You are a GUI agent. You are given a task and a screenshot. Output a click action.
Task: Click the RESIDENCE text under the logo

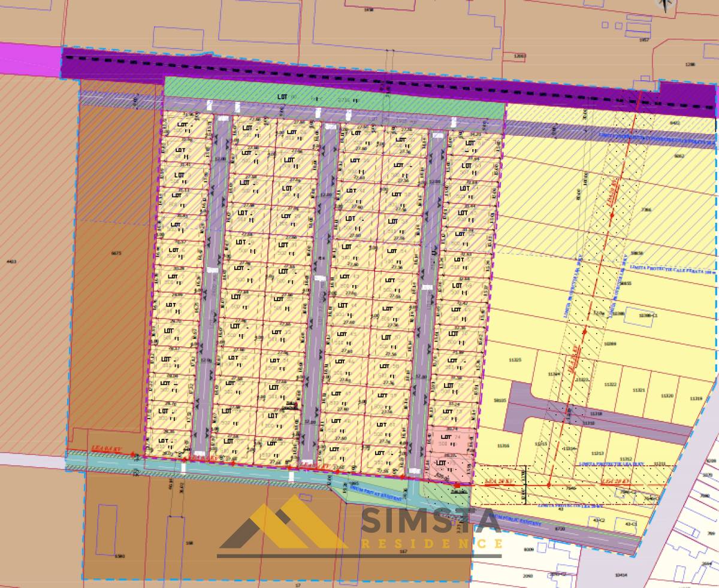click(430, 544)
